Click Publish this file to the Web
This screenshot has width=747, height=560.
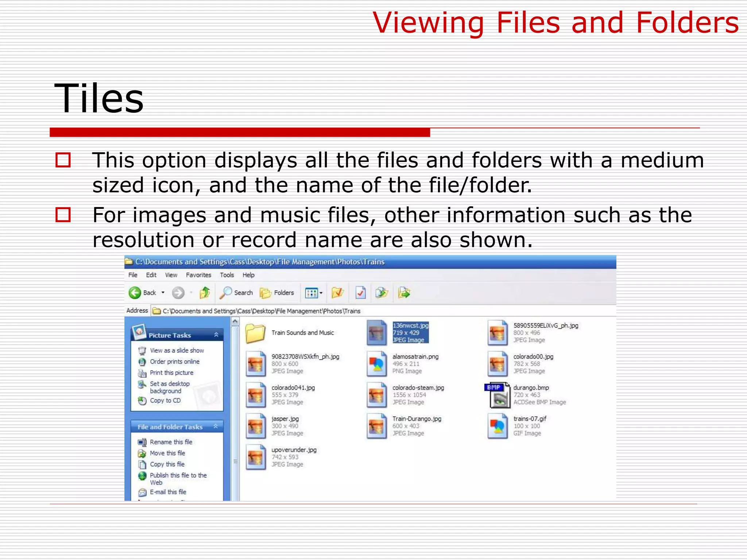point(178,479)
